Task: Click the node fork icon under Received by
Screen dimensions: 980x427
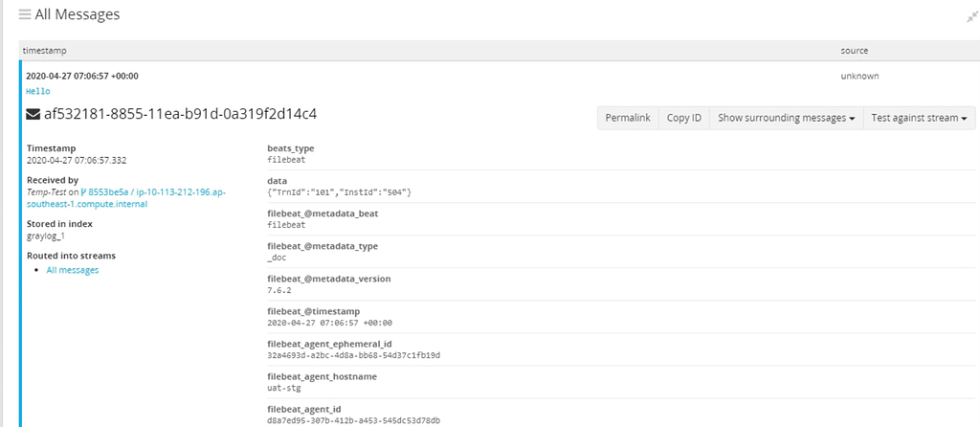Action: tap(82, 191)
